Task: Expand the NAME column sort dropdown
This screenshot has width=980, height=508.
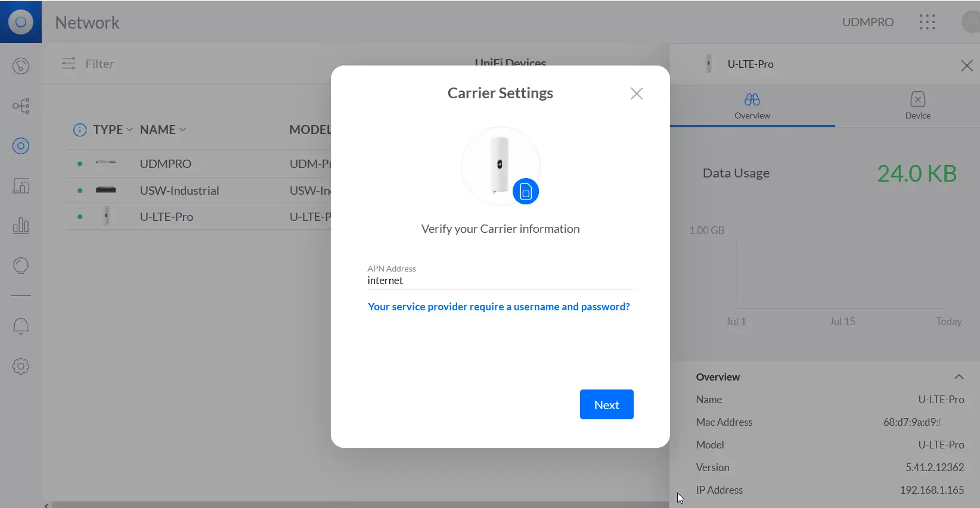Action: click(182, 130)
